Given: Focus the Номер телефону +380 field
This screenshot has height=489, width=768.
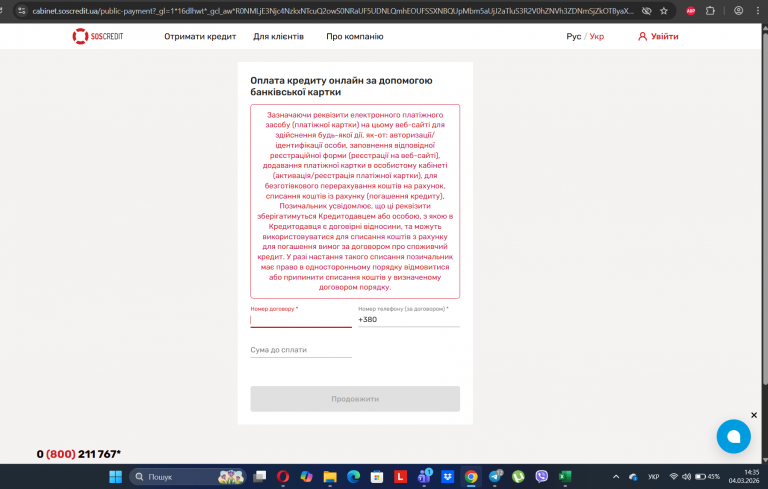Looking at the screenshot, I should [408, 320].
